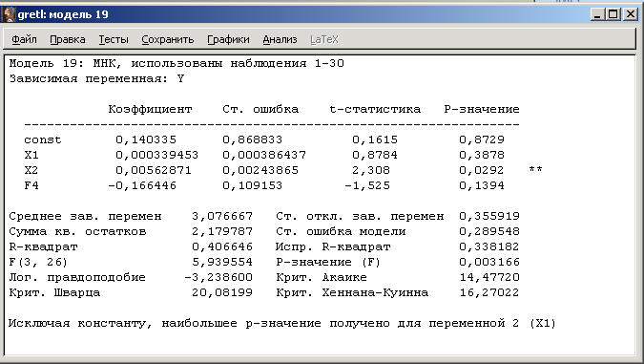Click F-statistic value 5,939554
This screenshot has width=644, height=364.
pos(222,262)
